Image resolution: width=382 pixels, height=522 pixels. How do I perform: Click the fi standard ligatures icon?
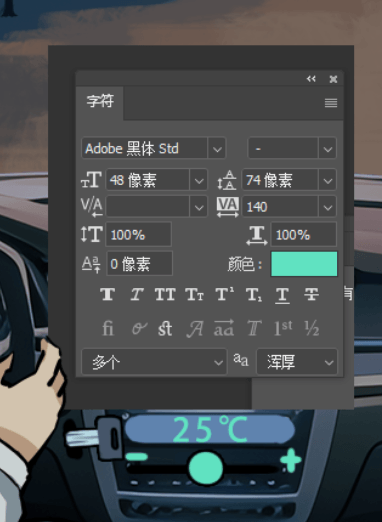[108, 328]
